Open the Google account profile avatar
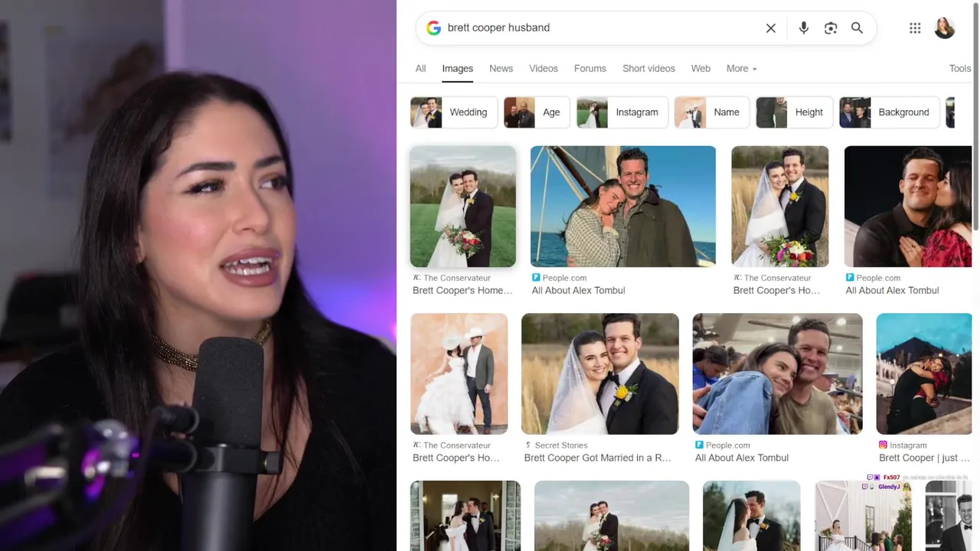This screenshot has width=980, height=551. click(944, 28)
